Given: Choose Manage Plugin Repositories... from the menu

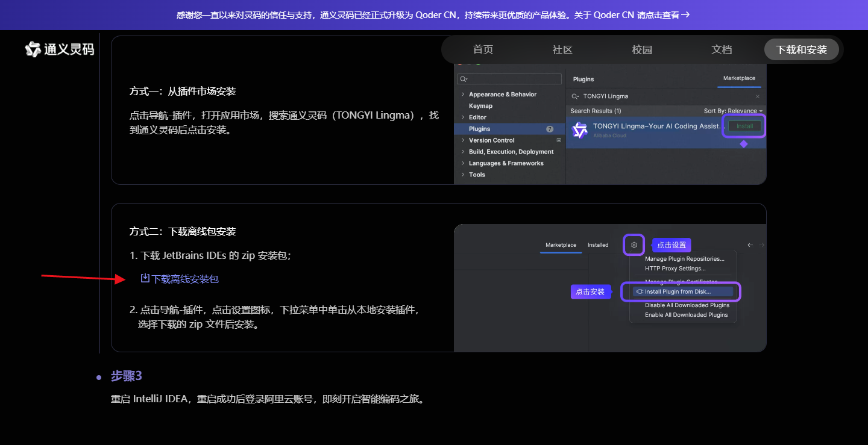Looking at the screenshot, I should click(685, 259).
